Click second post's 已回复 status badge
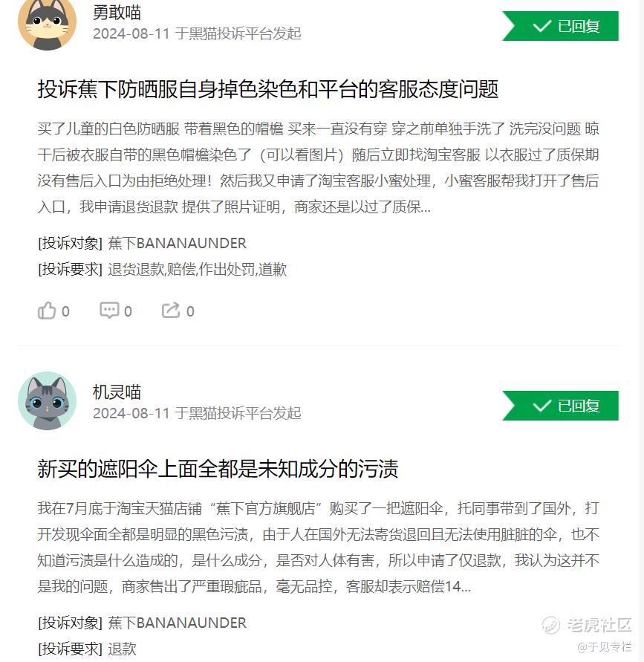The image size is (644, 662). point(561,406)
